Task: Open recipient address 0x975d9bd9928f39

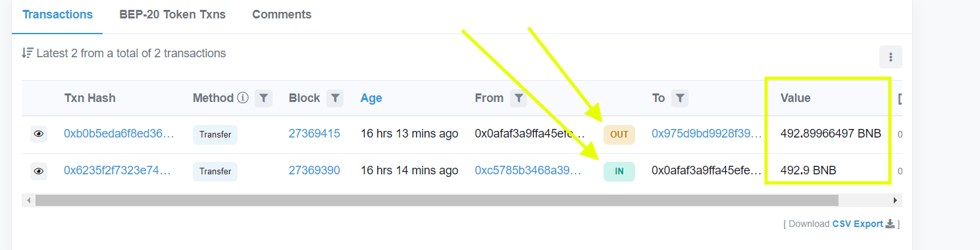Action: tap(707, 134)
